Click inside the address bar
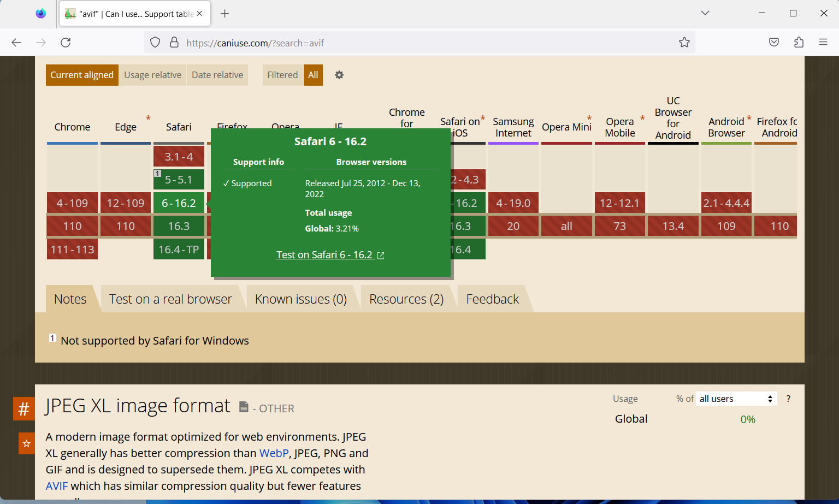This screenshot has height=504, width=839. [382, 42]
